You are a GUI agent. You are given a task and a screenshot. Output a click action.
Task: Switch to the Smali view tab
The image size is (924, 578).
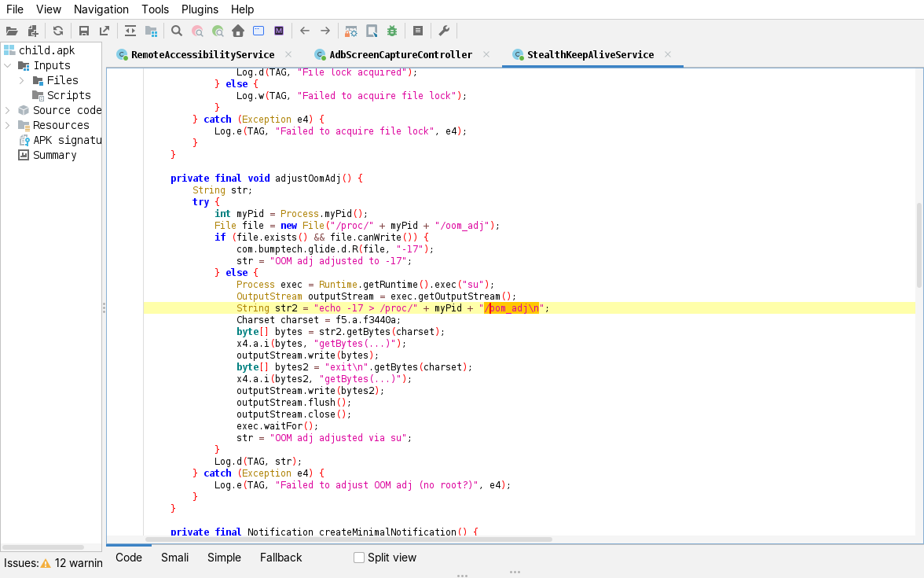tap(175, 558)
